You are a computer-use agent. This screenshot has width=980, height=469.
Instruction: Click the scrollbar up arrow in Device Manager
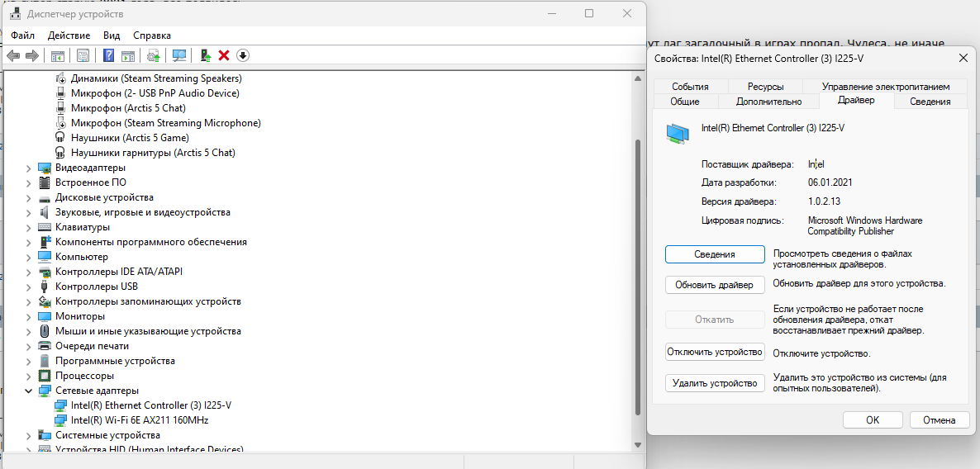click(x=638, y=78)
